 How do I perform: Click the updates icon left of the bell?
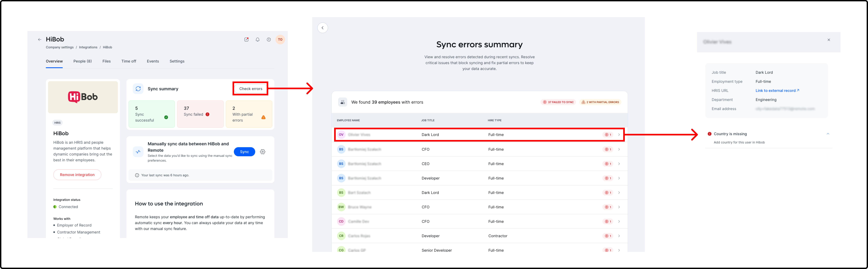pyautogui.click(x=246, y=40)
